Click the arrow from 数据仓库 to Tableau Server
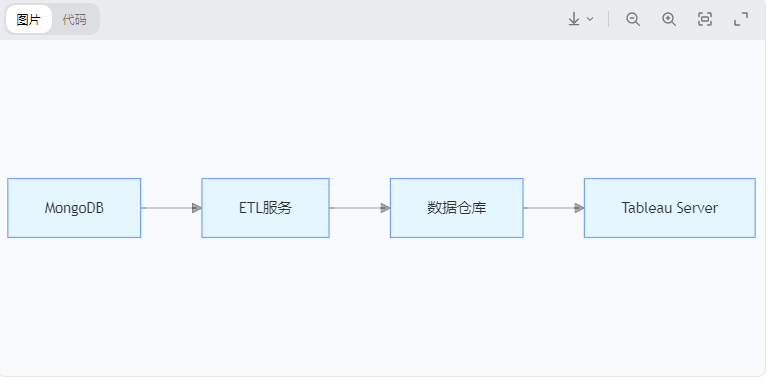The width and height of the screenshot is (768, 380). click(x=553, y=208)
